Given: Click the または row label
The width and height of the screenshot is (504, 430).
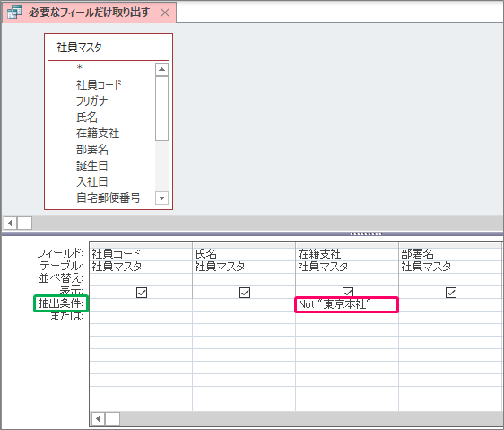Looking at the screenshot, I should click(67, 316).
